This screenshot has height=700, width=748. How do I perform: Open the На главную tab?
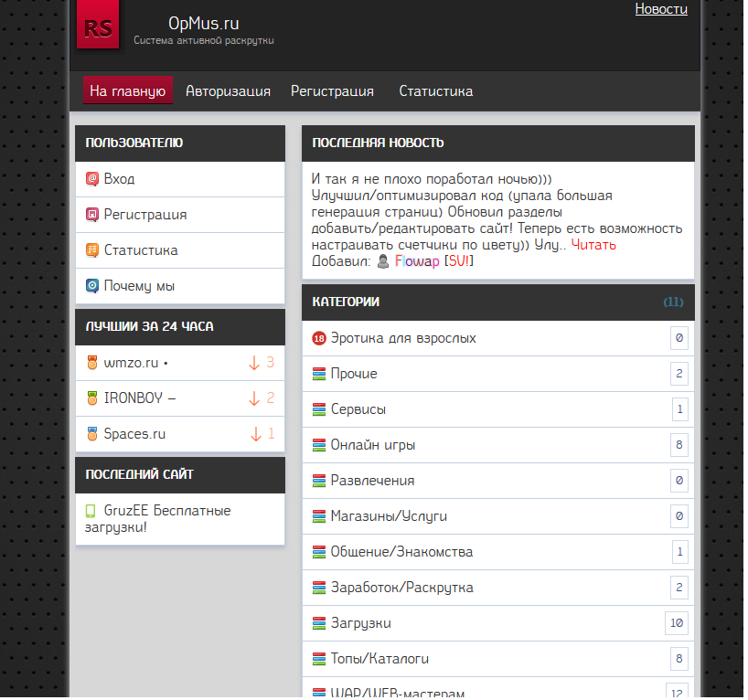tap(128, 91)
